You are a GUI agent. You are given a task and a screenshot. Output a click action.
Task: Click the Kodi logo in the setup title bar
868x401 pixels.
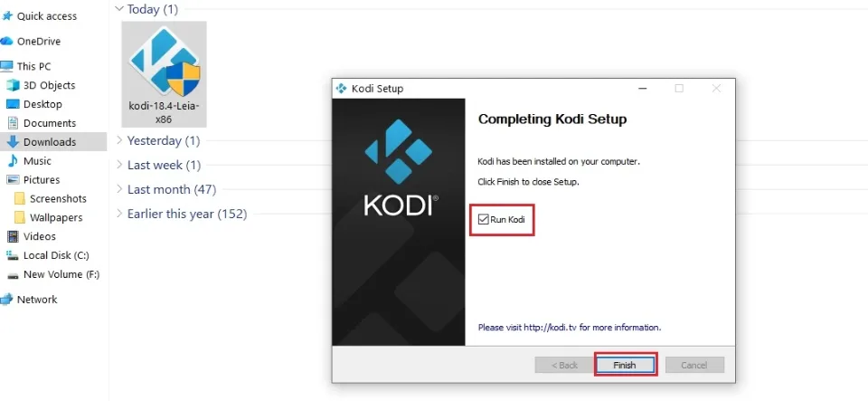341,89
